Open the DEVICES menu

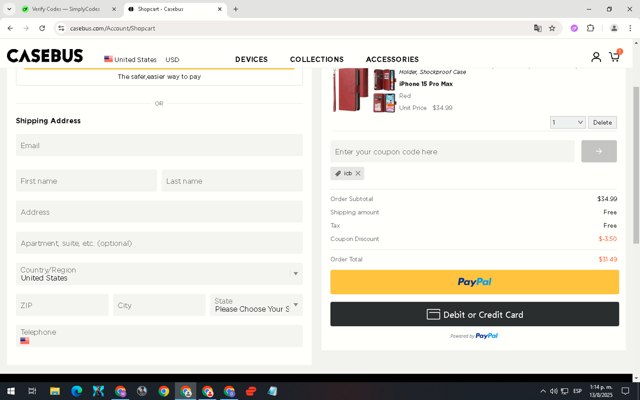tap(251, 59)
